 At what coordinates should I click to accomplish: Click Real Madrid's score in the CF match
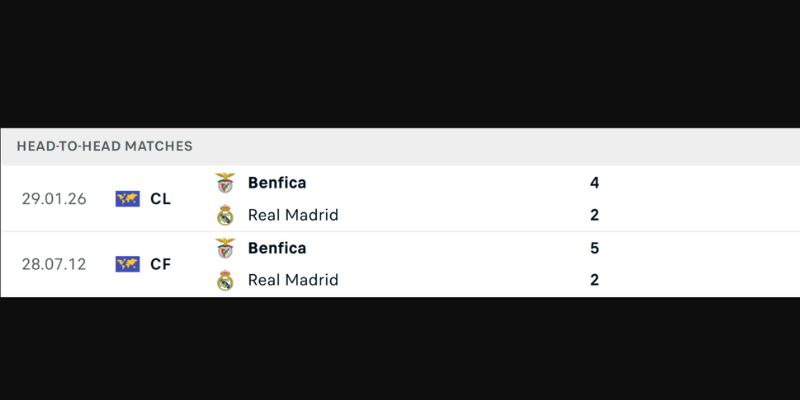point(595,280)
